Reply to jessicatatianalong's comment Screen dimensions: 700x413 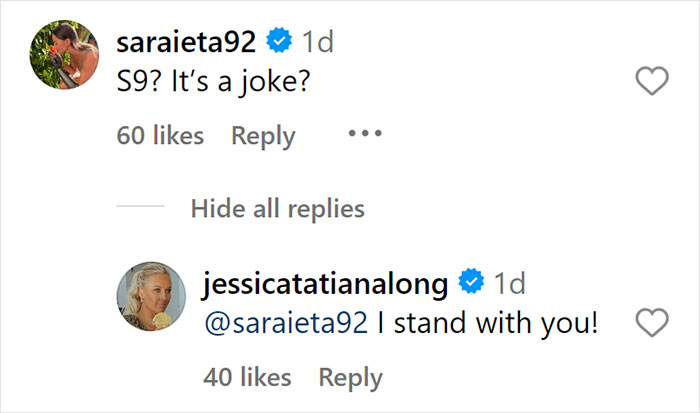pos(350,377)
